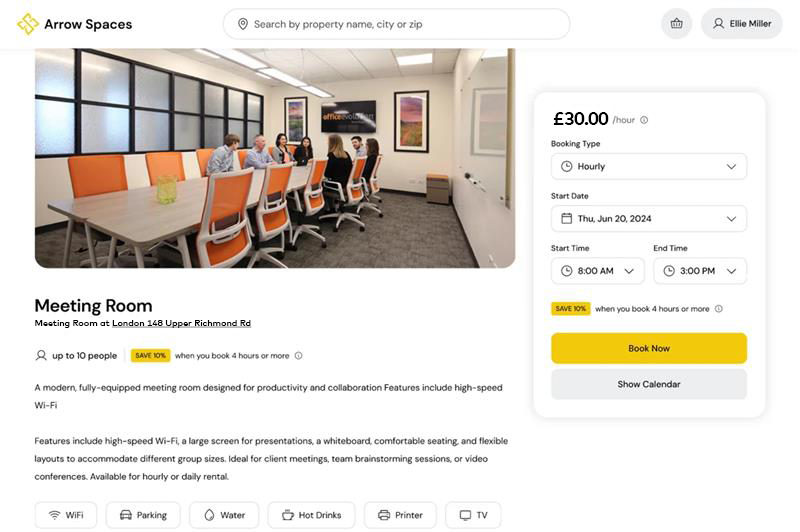Click the Hot Drinks cup icon
The height and width of the screenshot is (532, 800).
point(288,515)
